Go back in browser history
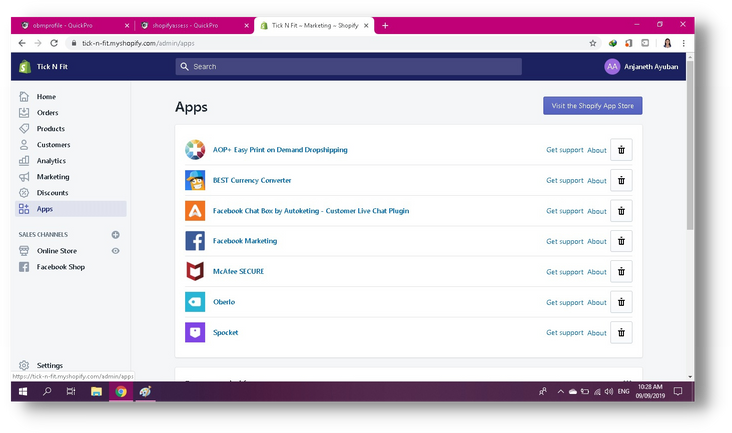This screenshot has width=732, height=433. click(x=22, y=43)
